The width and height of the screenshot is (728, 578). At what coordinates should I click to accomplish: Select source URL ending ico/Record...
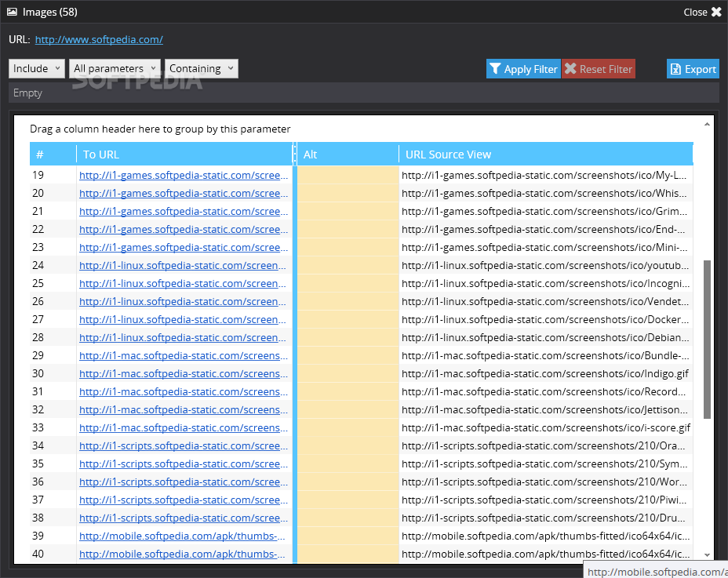tap(544, 392)
